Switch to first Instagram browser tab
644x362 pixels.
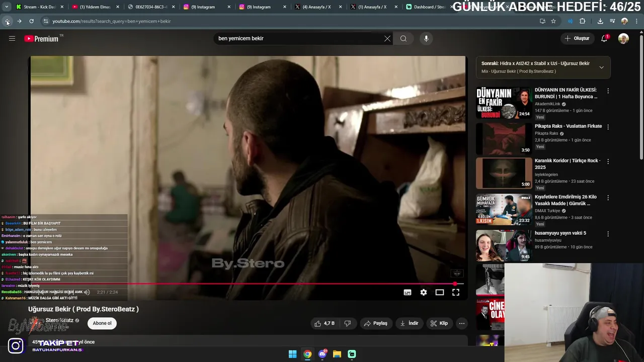click(x=206, y=7)
